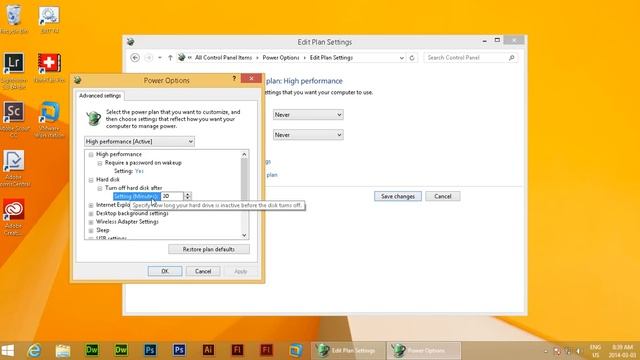This screenshot has height=360, width=640.
Task: Click the settings list scroll up arrow
Action: tap(244, 154)
